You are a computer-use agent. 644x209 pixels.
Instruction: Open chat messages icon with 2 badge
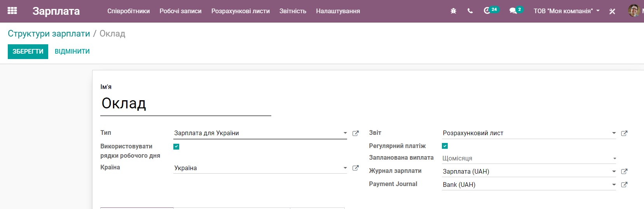tap(516, 10)
